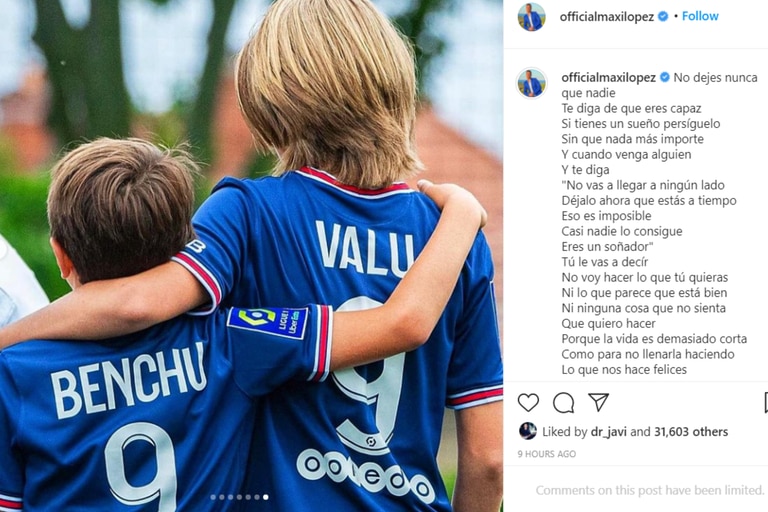Follow officialmaxilopez

[x=700, y=16]
